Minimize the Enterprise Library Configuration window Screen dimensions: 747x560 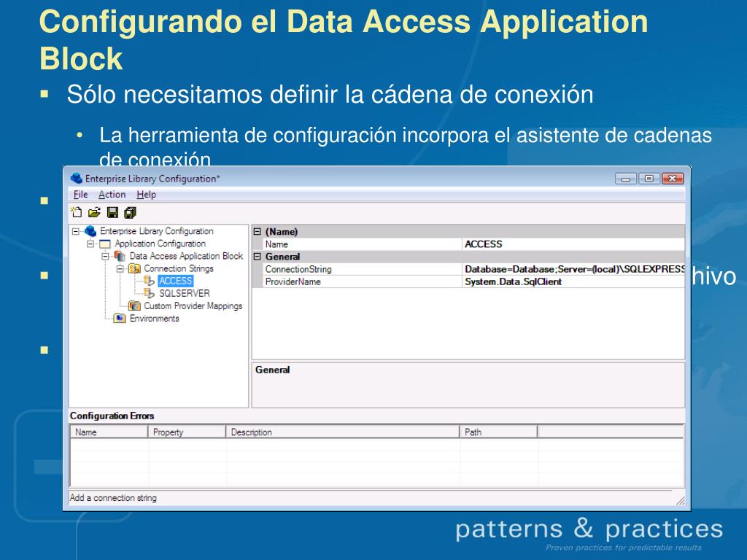coord(625,179)
